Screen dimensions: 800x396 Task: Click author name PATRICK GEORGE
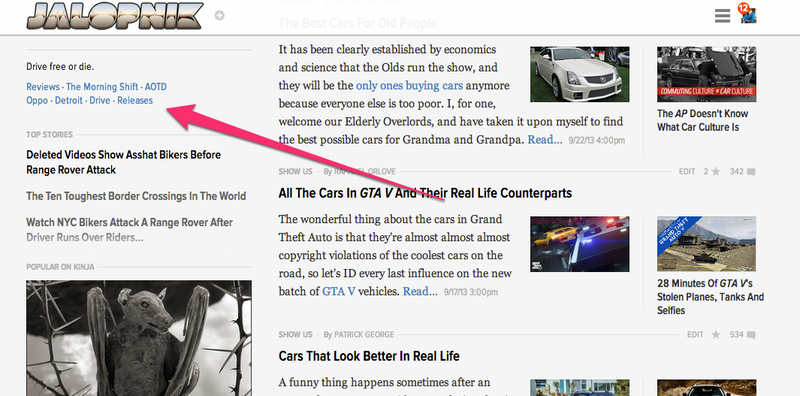(x=364, y=335)
